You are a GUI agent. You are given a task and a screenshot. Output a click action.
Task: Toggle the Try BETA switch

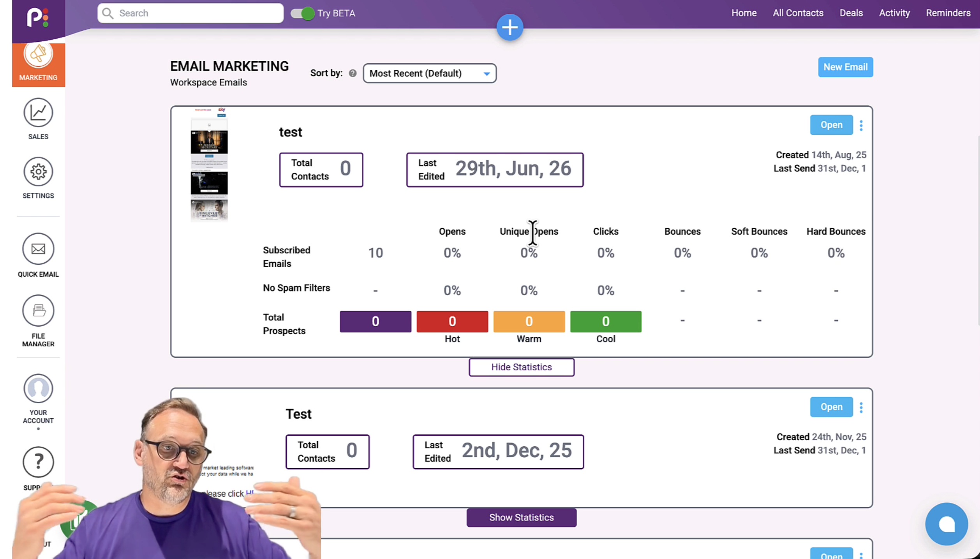tap(302, 13)
